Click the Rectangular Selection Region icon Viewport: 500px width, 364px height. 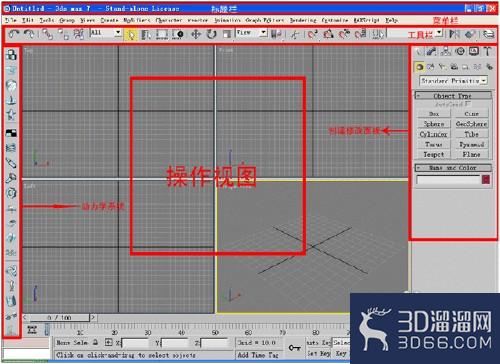point(162,35)
